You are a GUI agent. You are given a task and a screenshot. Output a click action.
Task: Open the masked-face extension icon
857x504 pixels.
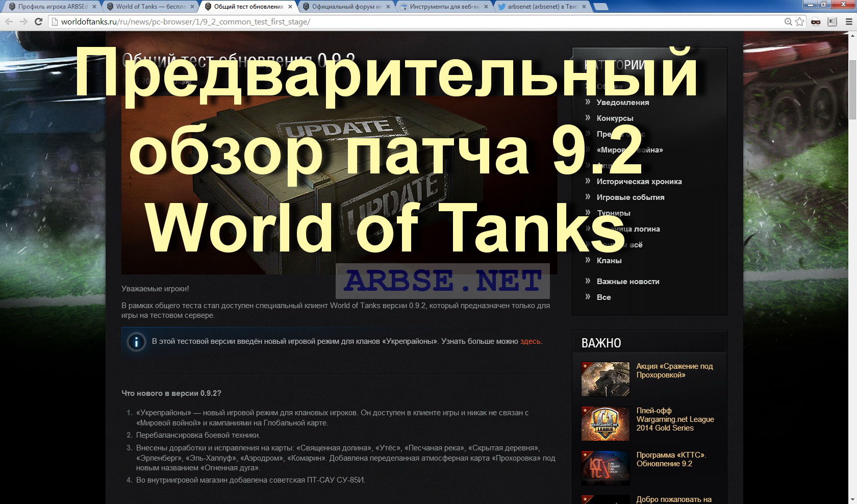816,21
